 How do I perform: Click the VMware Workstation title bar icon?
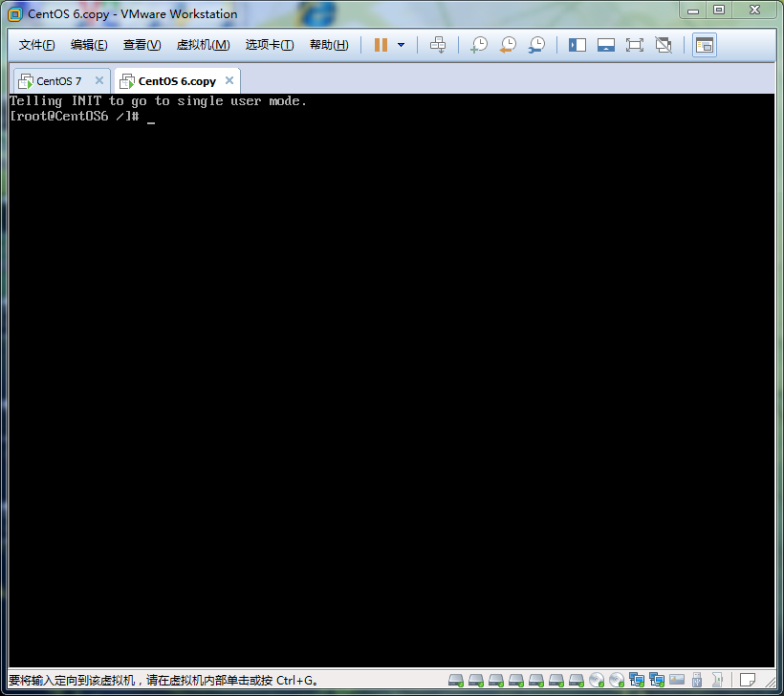15,14
